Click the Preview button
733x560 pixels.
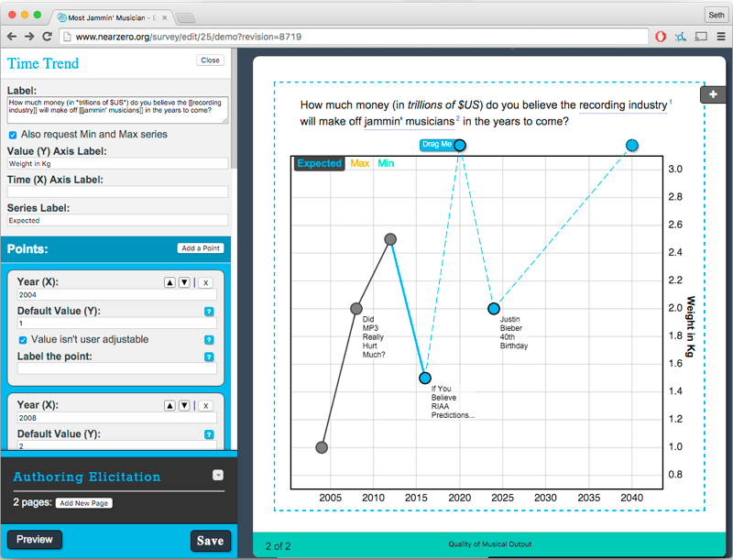click(34, 539)
